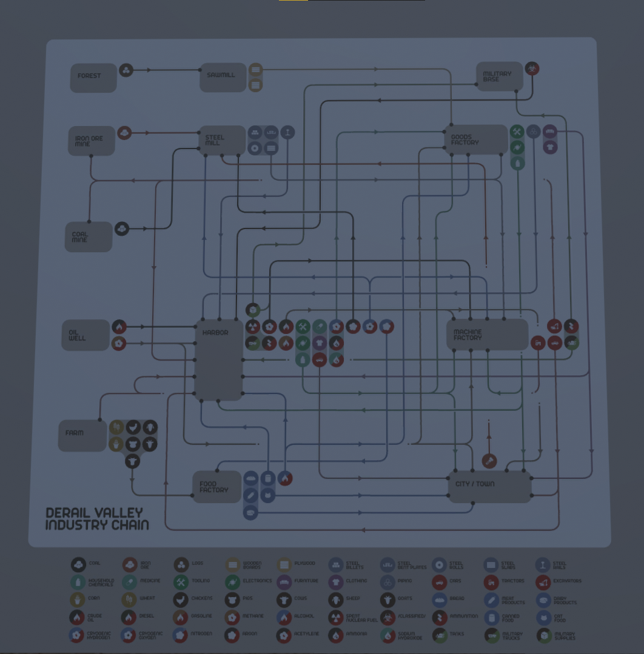Click the Steel Billets legend icon
The height and width of the screenshot is (654, 644).
(336, 565)
